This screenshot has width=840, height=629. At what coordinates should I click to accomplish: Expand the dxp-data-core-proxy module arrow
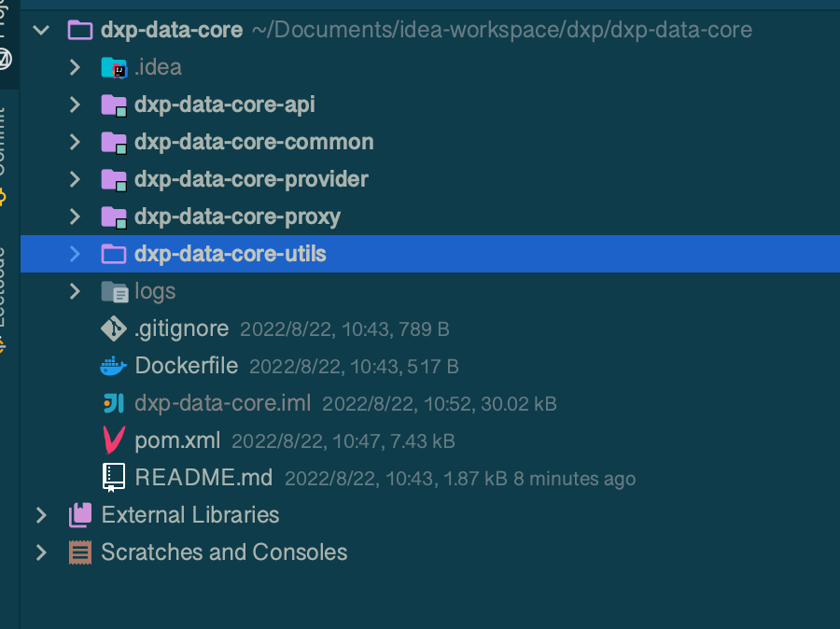tap(75, 217)
